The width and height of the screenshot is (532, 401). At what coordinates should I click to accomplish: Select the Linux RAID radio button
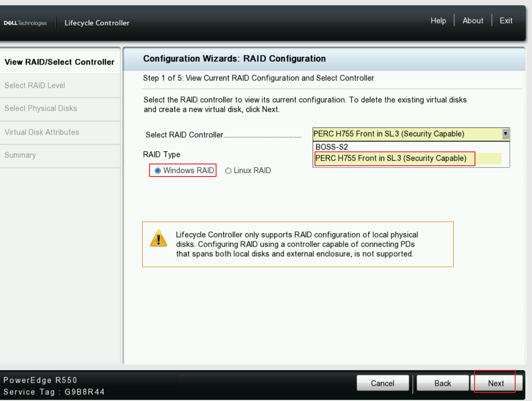[x=228, y=170]
